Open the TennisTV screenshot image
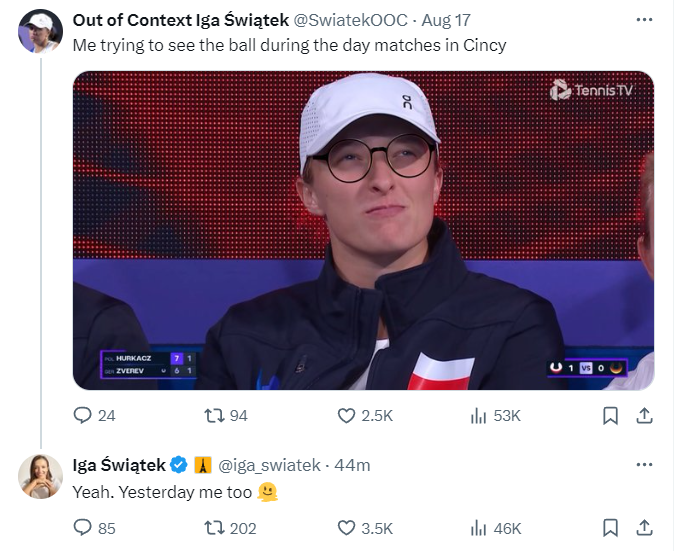 pos(363,230)
